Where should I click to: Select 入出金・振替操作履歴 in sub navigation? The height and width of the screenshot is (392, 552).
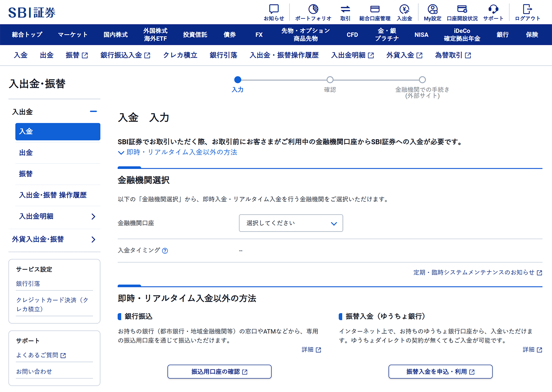point(284,55)
